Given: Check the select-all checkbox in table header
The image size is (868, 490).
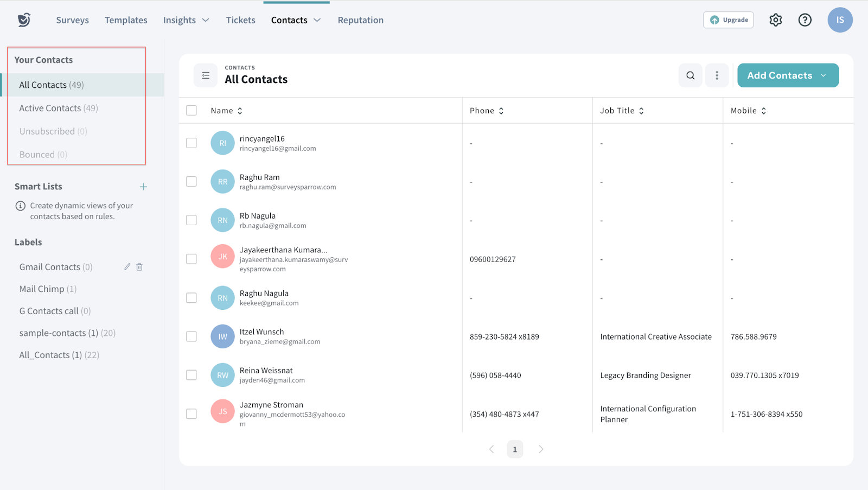Looking at the screenshot, I should point(192,111).
